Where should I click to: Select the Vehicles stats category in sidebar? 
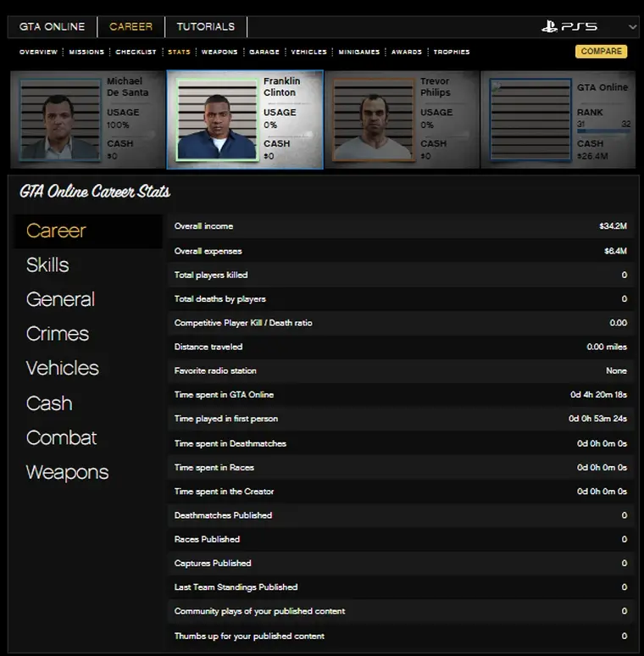[63, 368]
